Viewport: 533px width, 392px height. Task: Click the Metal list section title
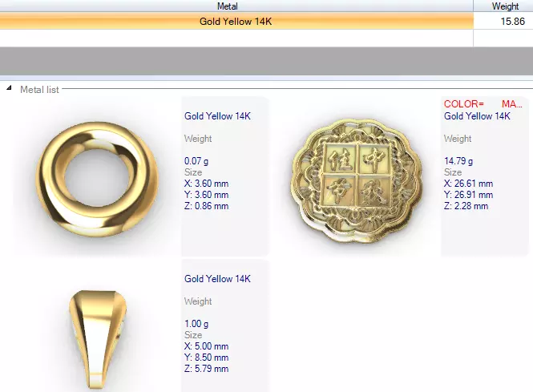tap(39, 90)
